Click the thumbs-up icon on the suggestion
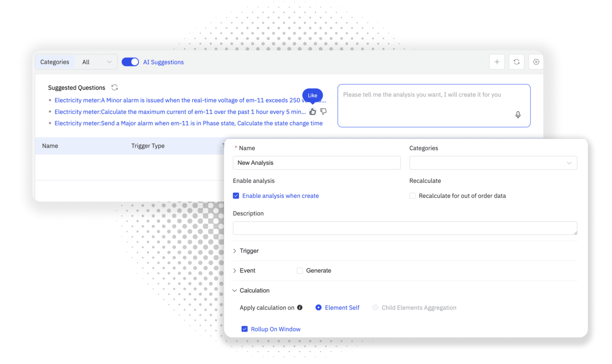The image size is (612, 364). click(313, 112)
